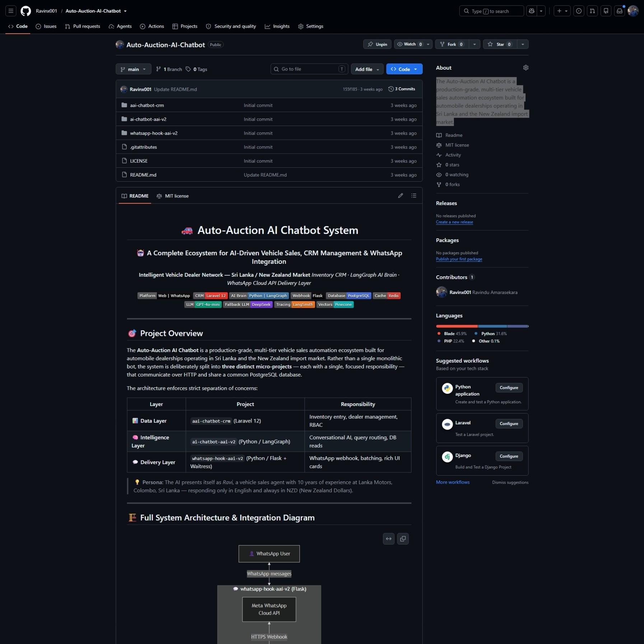Open the Add file dropdown
The height and width of the screenshot is (644, 644).
click(x=367, y=69)
